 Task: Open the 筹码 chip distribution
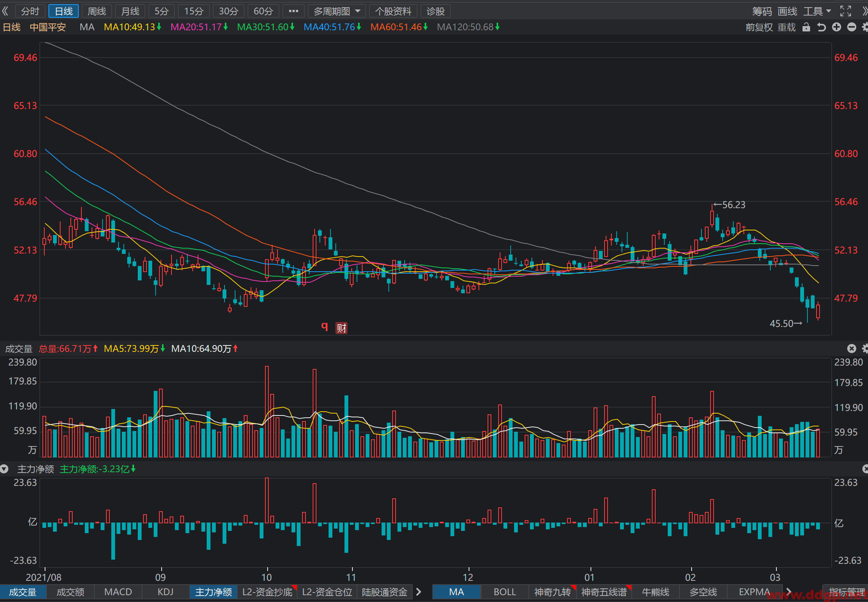click(762, 11)
